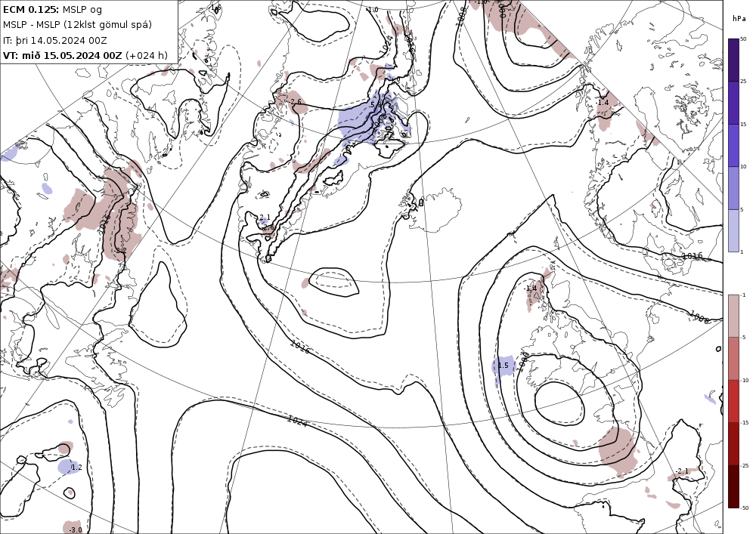
Task: Click the text 'MSLP - MSLP (12klst gömul spá)'
Action: tap(77, 25)
